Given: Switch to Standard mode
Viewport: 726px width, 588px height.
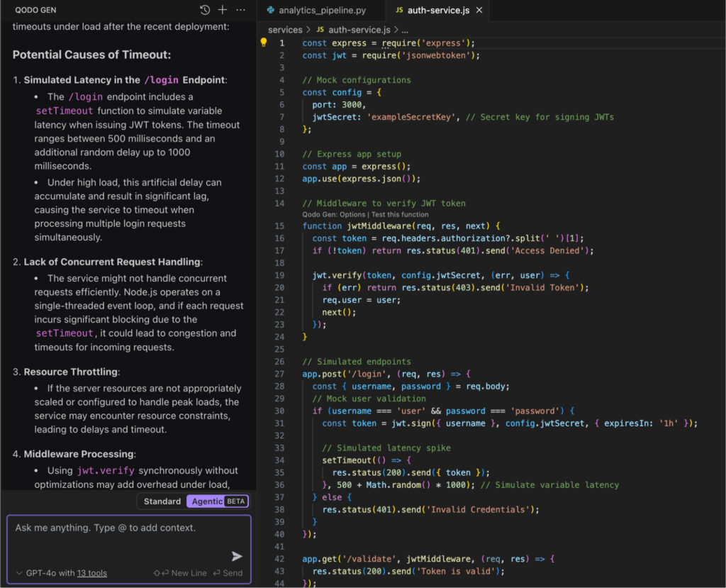Looking at the screenshot, I should click(162, 501).
